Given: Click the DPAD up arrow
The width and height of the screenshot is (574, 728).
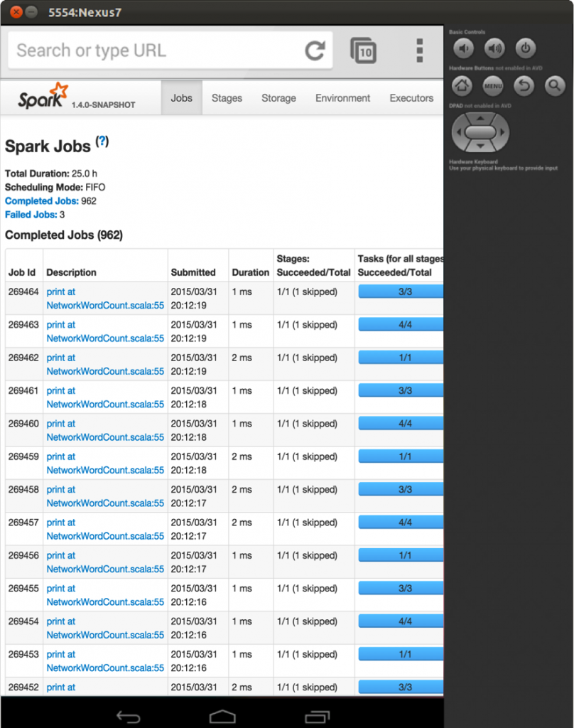Looking at the screenshot, I should click(x=480, y=119).
